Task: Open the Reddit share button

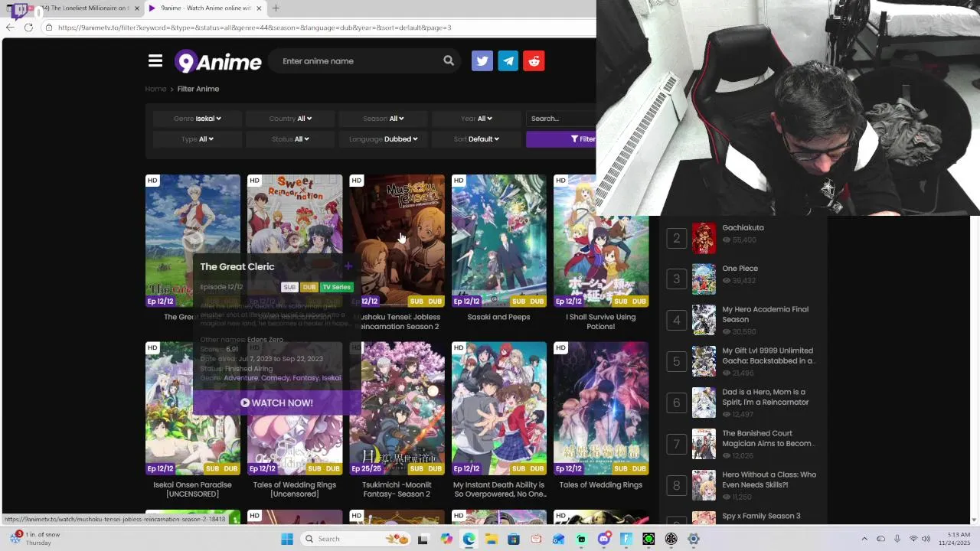Action: tap(534, 61)
